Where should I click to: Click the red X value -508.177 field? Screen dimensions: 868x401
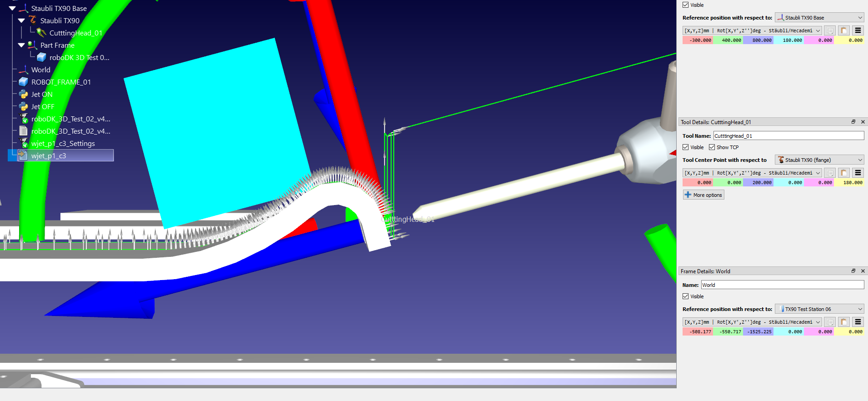point(698,332)
